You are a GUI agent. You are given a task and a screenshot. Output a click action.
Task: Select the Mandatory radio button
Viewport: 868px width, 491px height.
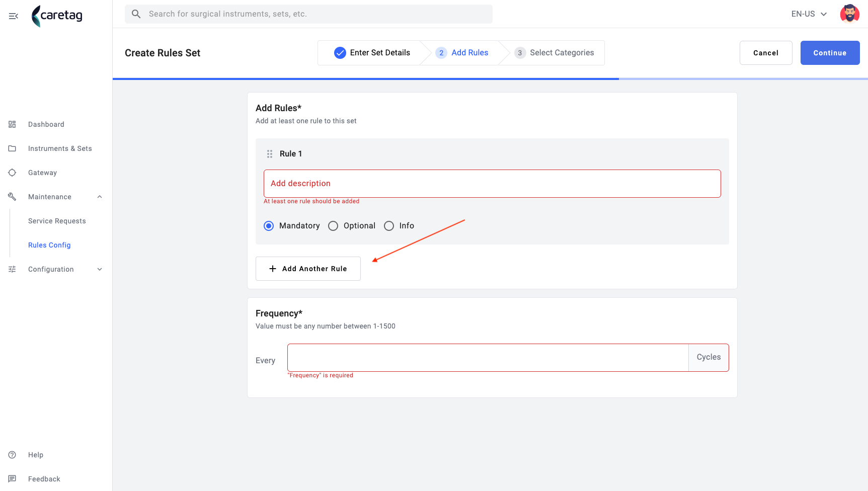click(x=269, y=226)
